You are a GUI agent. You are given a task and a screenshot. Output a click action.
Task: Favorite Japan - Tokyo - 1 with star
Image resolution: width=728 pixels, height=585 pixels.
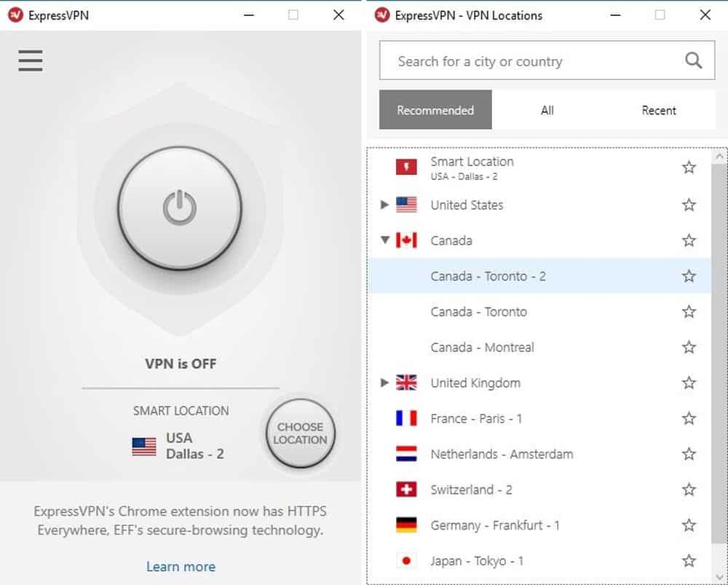[689, 561]
